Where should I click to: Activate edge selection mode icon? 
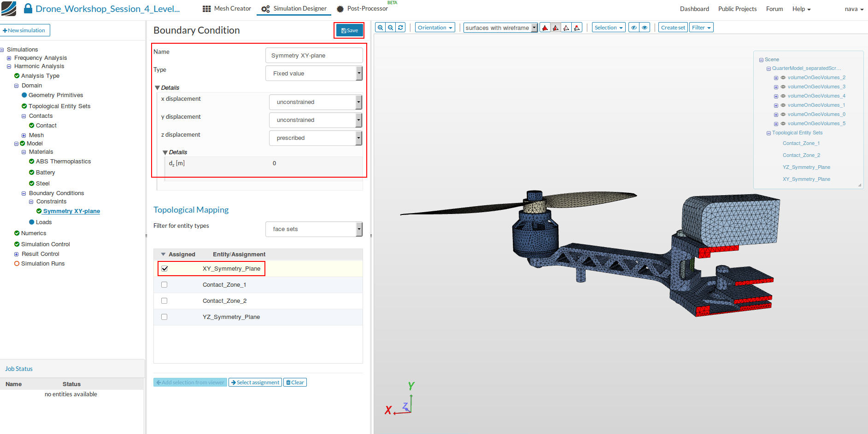coord(566,28)
